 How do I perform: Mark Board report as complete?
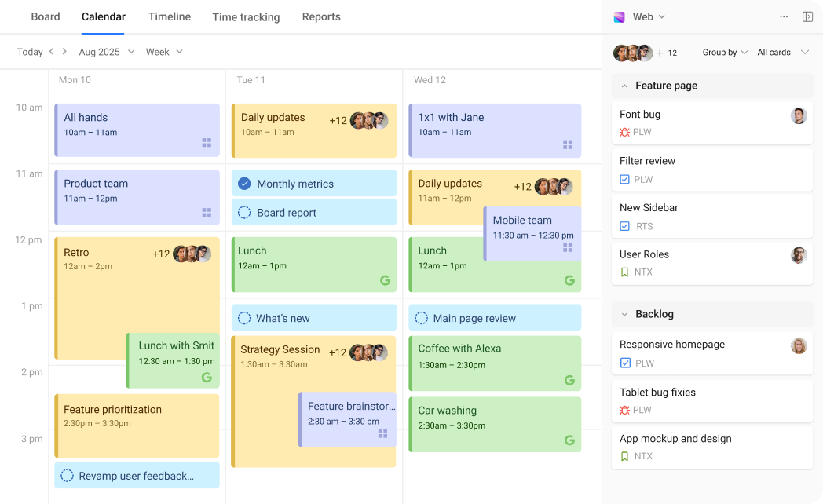244,212
